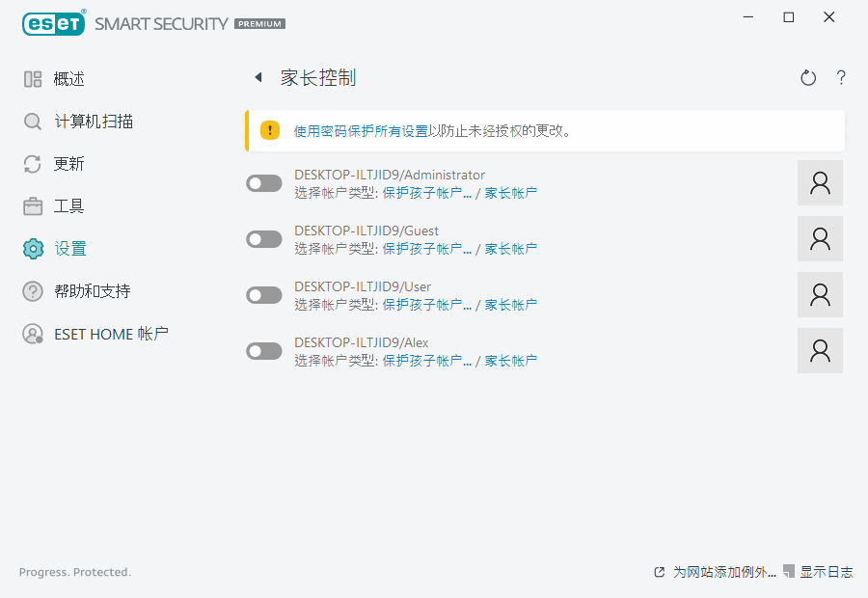868x598 pixels.
Task: Switch on parental control for User account
Action: 264,295
